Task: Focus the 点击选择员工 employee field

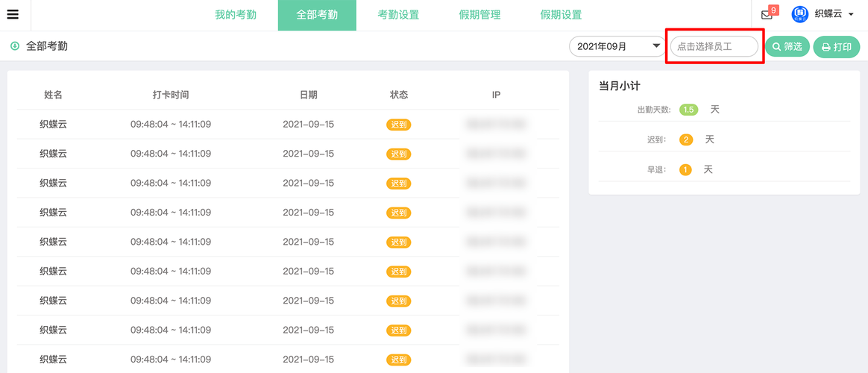Action: [714, 46]
